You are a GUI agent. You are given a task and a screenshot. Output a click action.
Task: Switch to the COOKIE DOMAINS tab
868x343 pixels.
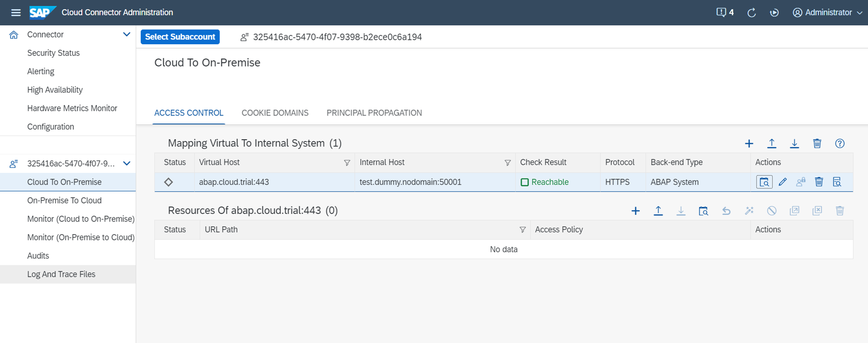(275, 113)
